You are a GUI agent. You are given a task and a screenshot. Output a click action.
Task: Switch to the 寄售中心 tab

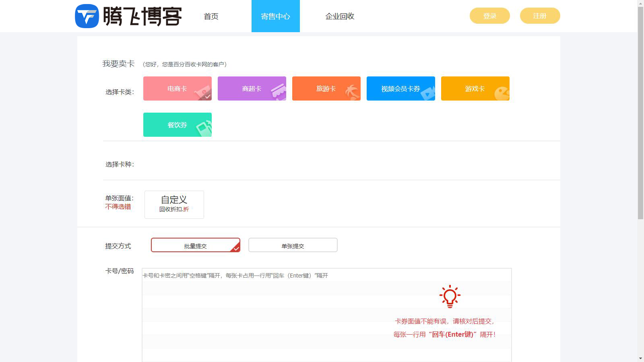(x=275, y=16)
